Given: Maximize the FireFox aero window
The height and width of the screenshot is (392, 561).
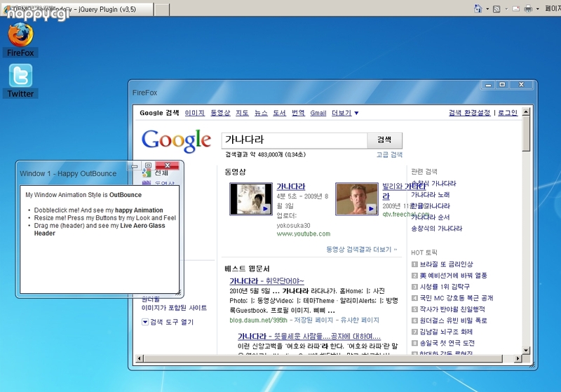Looking at the screenshot, I should coord(502,85).
